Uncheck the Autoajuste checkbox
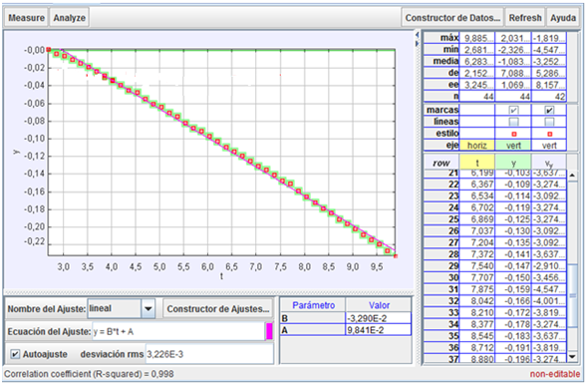Viewport: 588px width, 386px height. click(15, 354)
